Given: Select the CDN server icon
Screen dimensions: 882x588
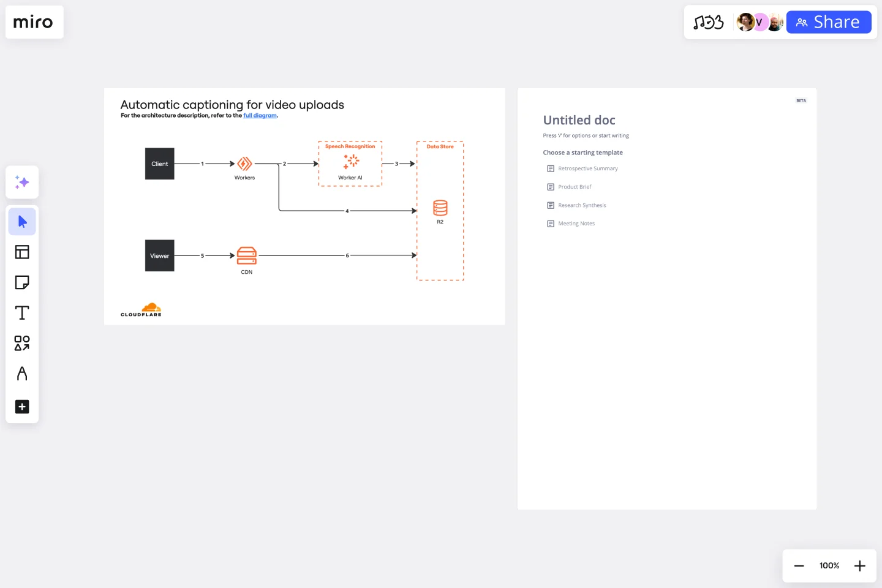Looking at the screenshot, I should (x=247, y=255).
